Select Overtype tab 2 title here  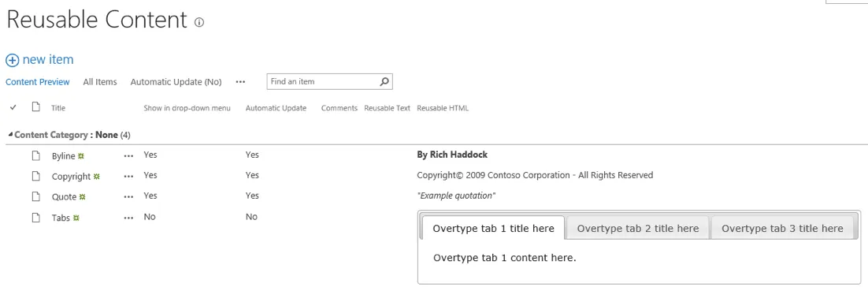(638, 229)
